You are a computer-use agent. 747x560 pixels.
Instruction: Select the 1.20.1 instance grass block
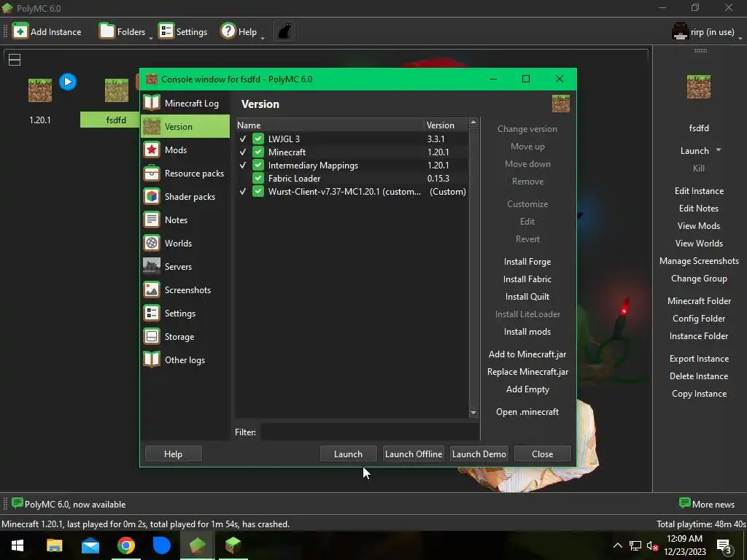tap(40, 90)
